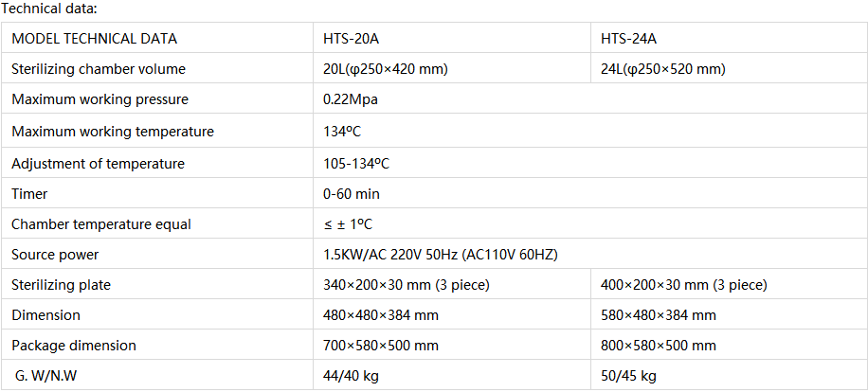Click the '0-60 min' timer value
Screen dimensions: 868x392
pos(352,194)
